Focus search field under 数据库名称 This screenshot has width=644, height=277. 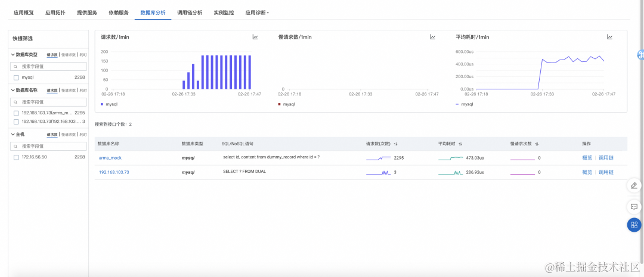(48, 102)
